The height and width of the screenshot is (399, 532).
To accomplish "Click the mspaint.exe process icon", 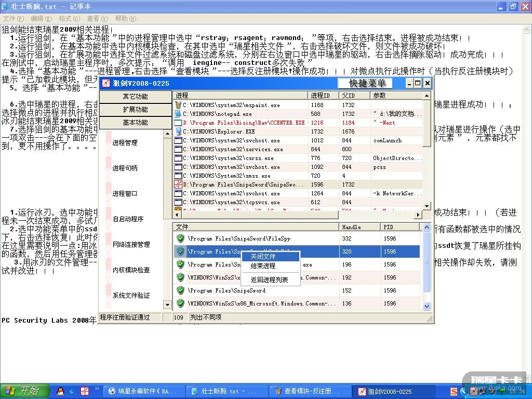I will [178, 105].
